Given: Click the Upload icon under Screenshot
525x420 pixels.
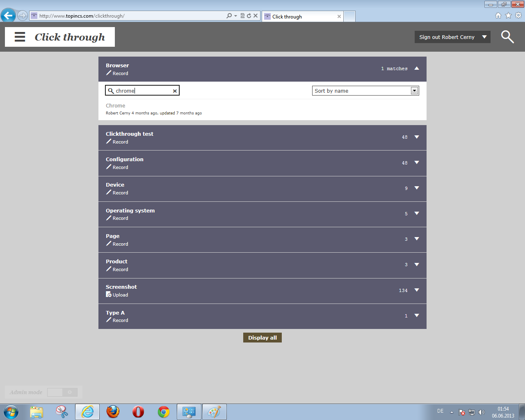Looking at the screenshot, I should click(109, 294).
